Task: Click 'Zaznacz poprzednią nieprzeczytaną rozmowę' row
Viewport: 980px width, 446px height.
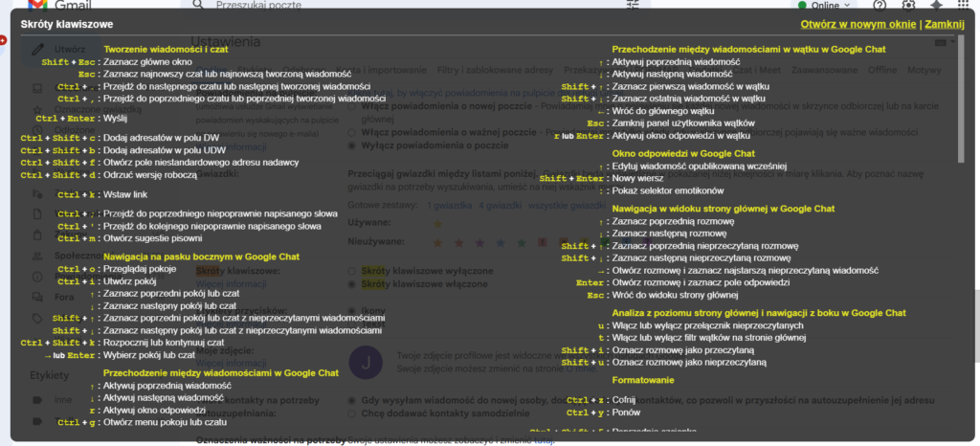Action: 705,245
